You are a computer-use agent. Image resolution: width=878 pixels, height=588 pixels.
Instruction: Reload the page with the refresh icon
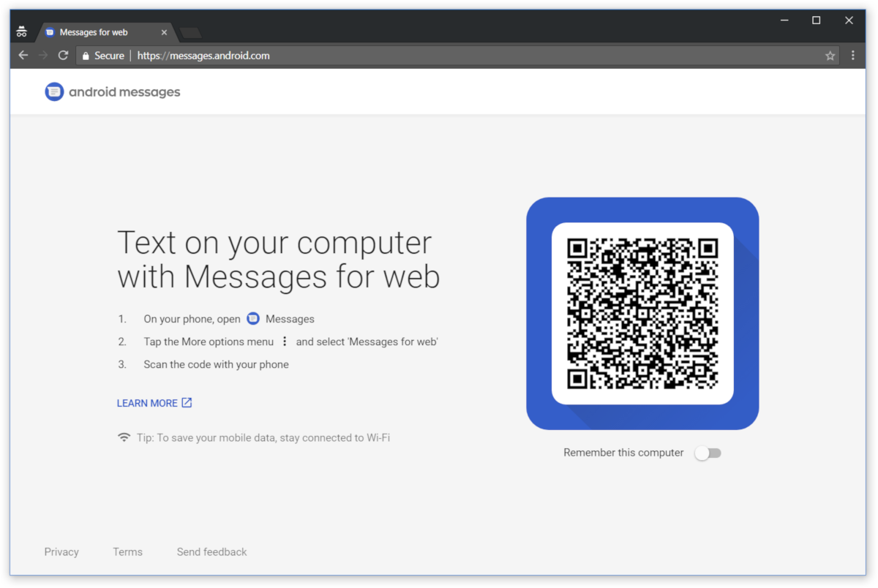(x=63, y=56)
